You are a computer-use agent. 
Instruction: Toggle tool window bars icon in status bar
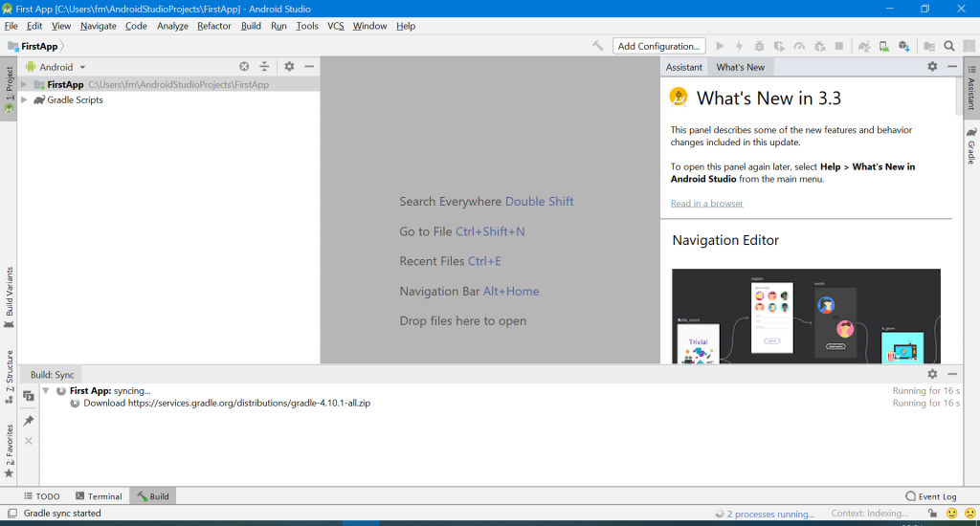coord(11,513)
